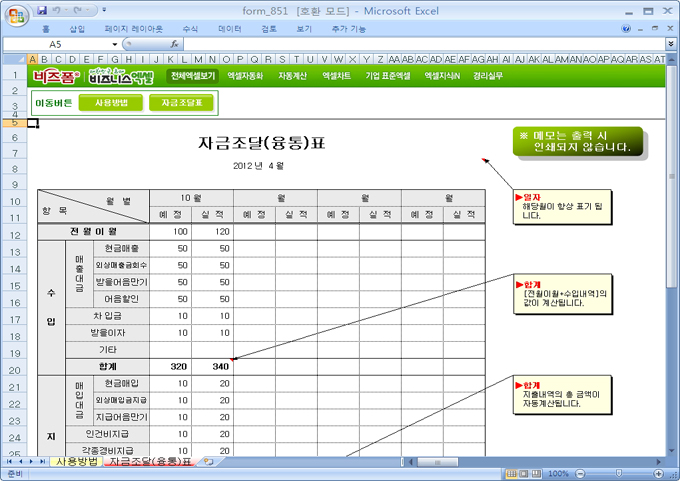
Task: Go to last sheet navigation arrow
Action: [42, 461]
